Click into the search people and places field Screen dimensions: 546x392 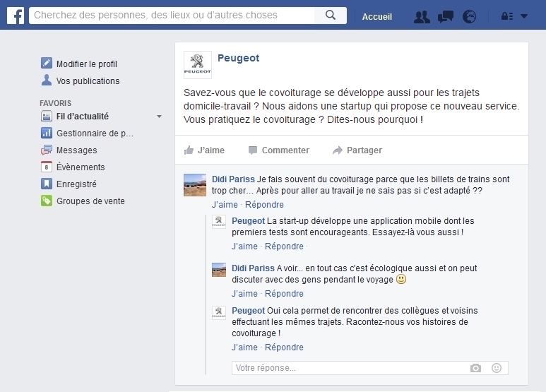pyautogui.click(x=172, y=16)
